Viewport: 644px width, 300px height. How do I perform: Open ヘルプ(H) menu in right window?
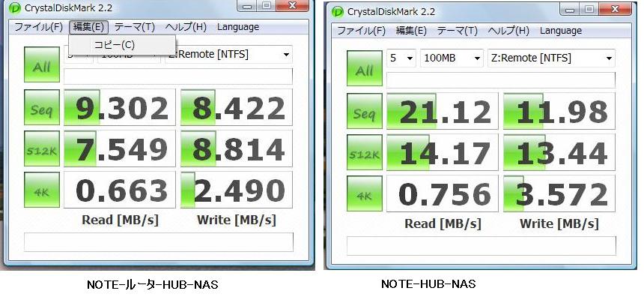(508, 31)
